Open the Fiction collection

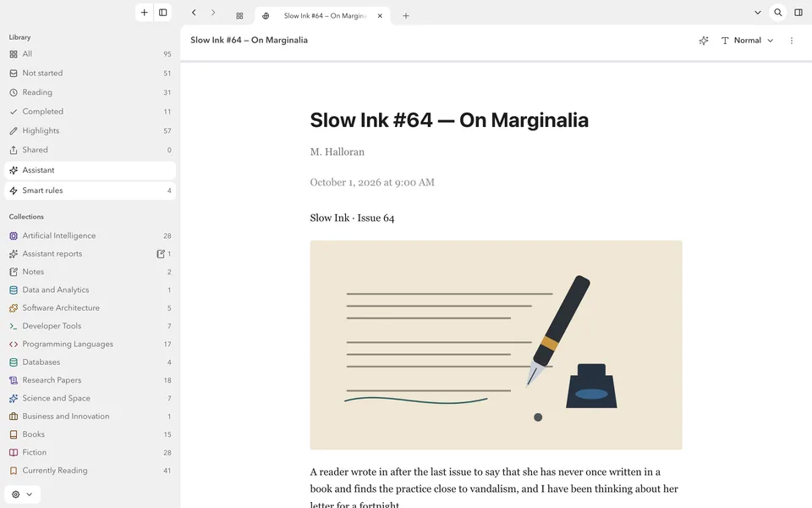(91, 452)
